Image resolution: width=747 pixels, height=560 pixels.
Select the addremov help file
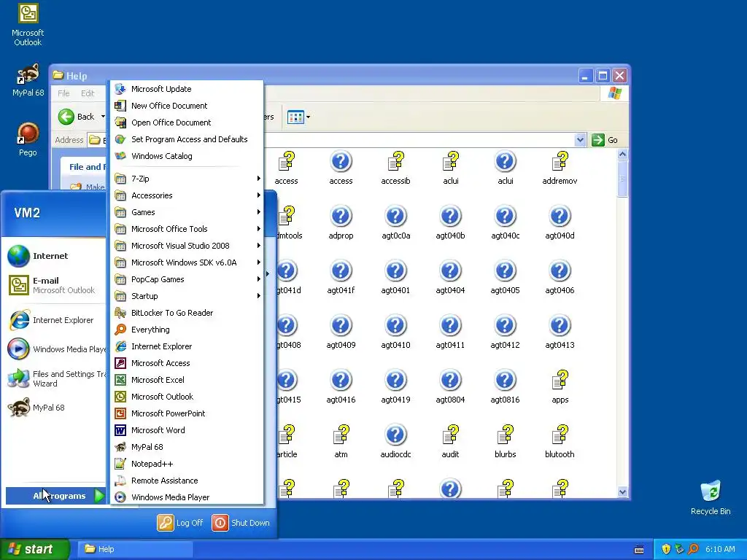(560, 168)
